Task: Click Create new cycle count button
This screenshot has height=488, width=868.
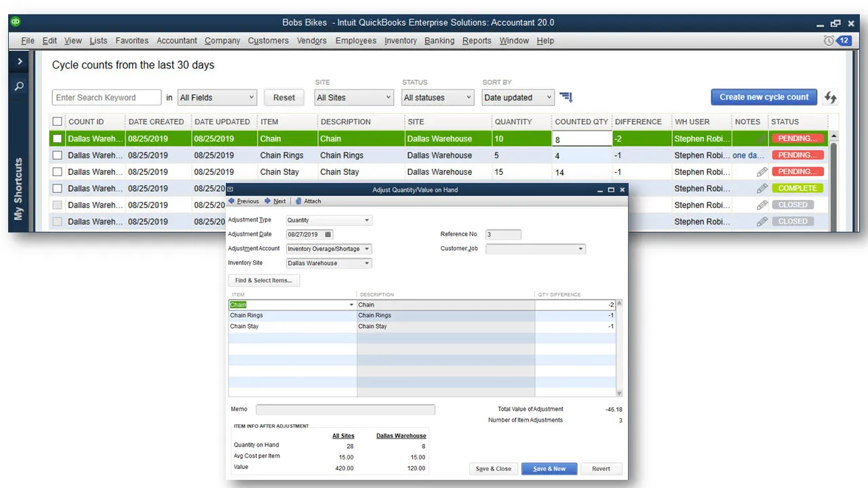Action: pos(764,97)
